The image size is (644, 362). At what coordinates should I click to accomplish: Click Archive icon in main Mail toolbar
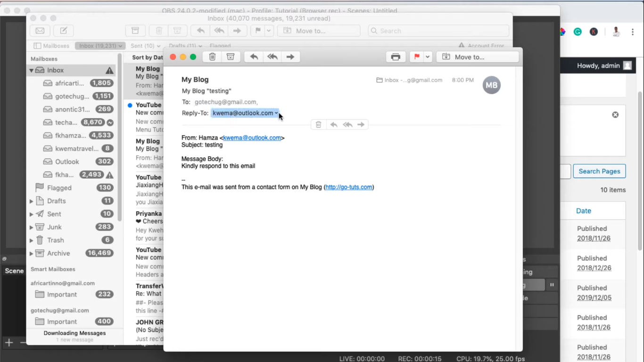click(135, 31)
